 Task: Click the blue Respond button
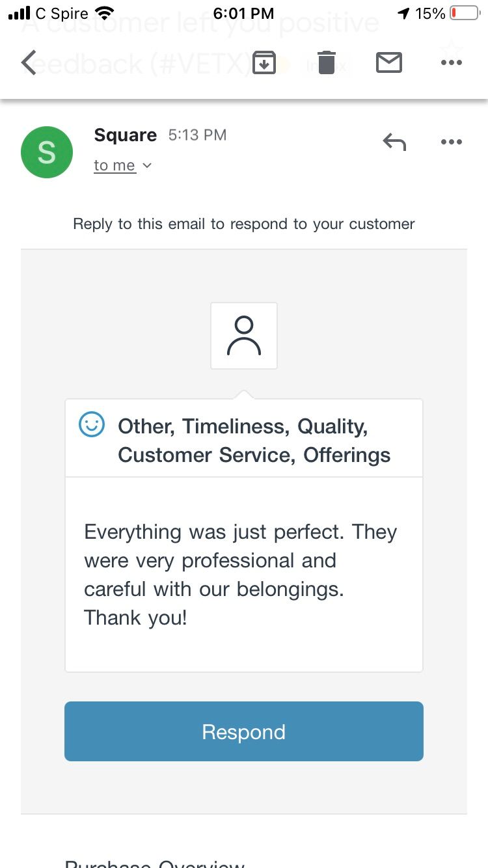[244, 731]
